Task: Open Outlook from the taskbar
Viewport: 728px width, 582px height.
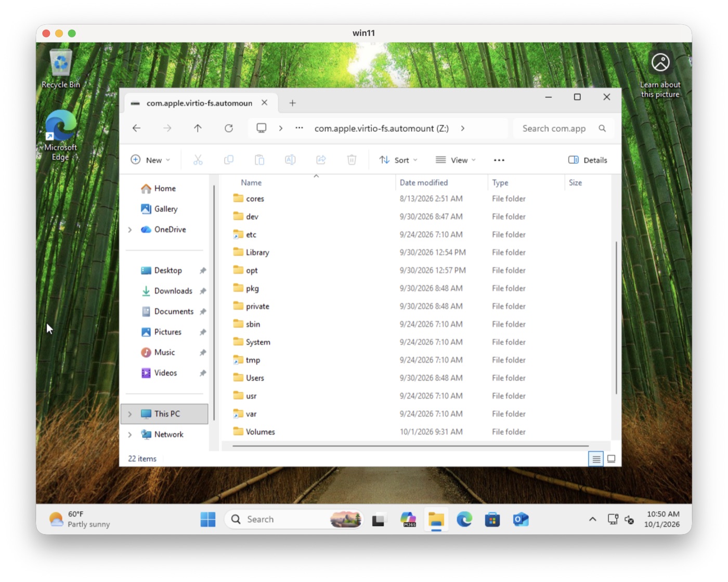Action: 521,520
